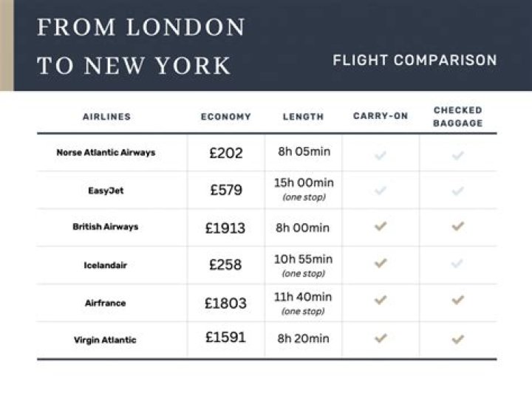Select the Checked Baggage column header
532x396 pixels.
click(x=458, y=117)
